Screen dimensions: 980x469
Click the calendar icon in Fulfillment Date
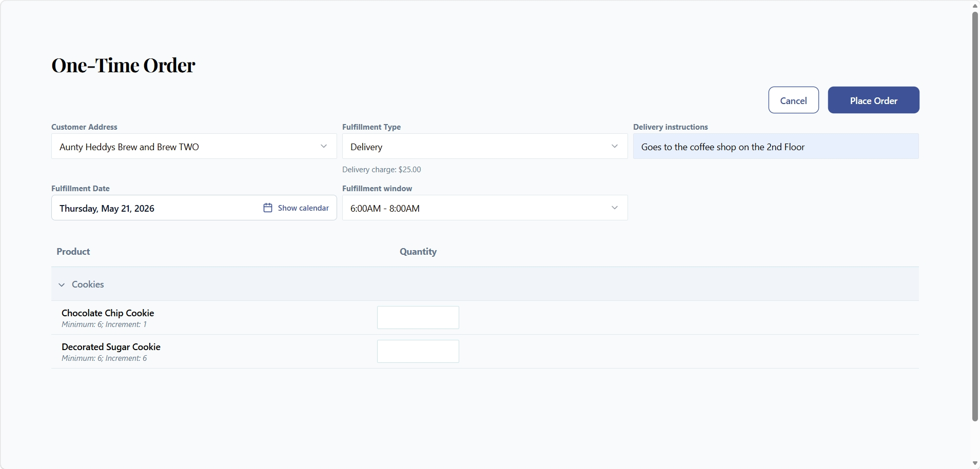tap(268, 208)
